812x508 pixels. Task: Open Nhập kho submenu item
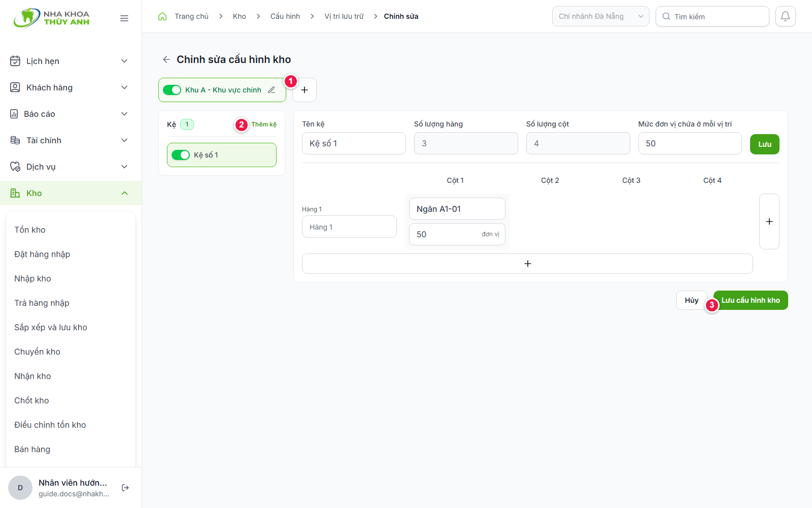(x=32, y=278)
